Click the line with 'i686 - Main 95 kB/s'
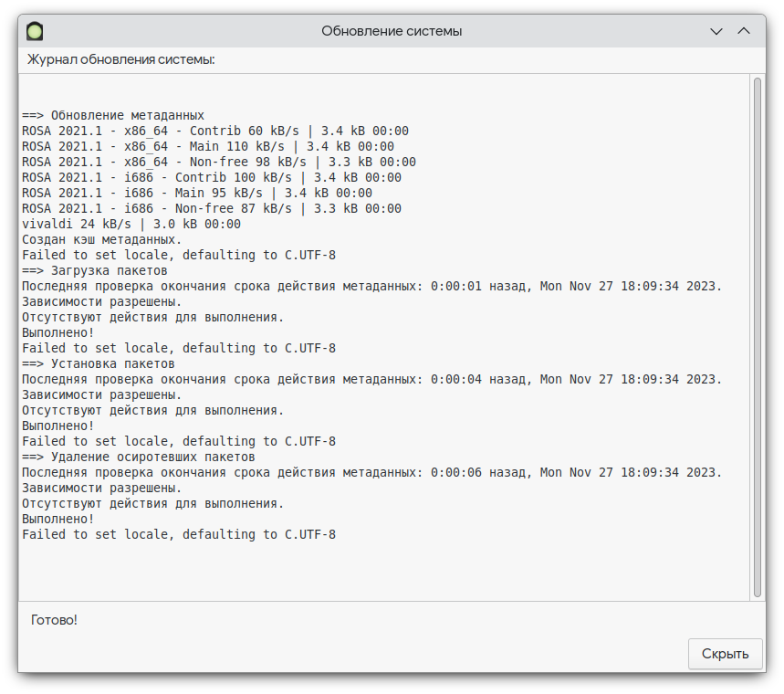Viewport: 784px width, 694px height. click(x=197, y=194)
